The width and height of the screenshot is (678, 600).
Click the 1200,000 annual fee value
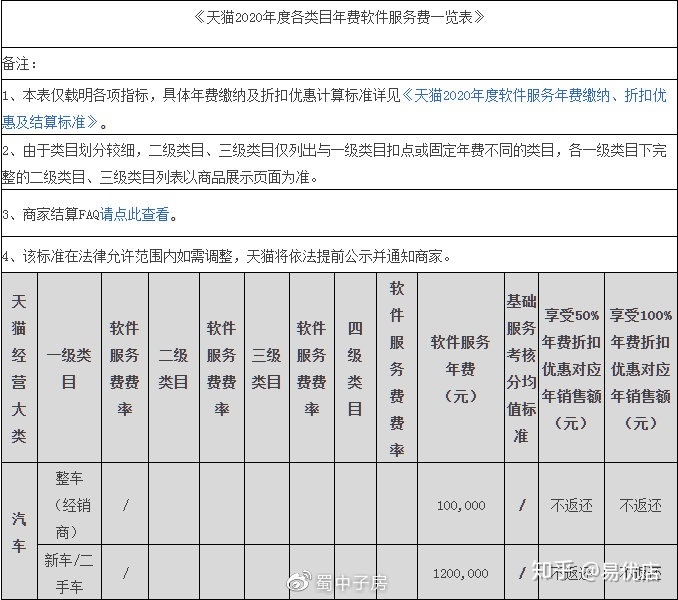(461, 574)
